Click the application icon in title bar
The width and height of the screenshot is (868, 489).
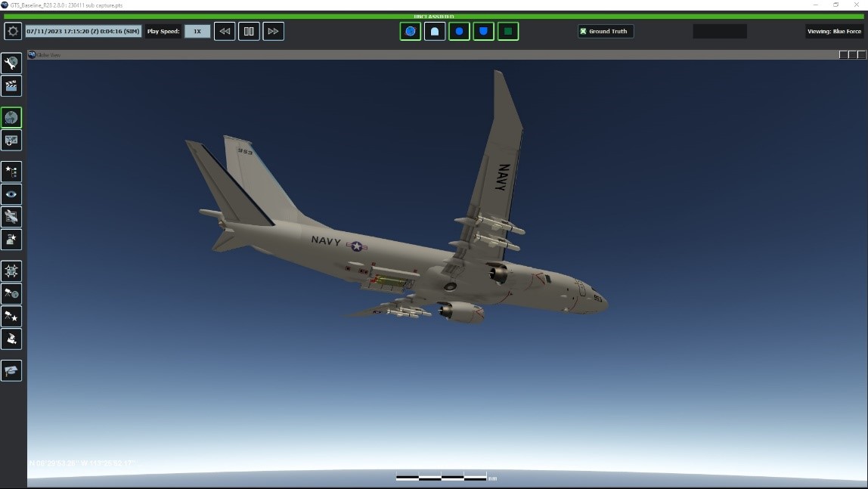point(5,5)
